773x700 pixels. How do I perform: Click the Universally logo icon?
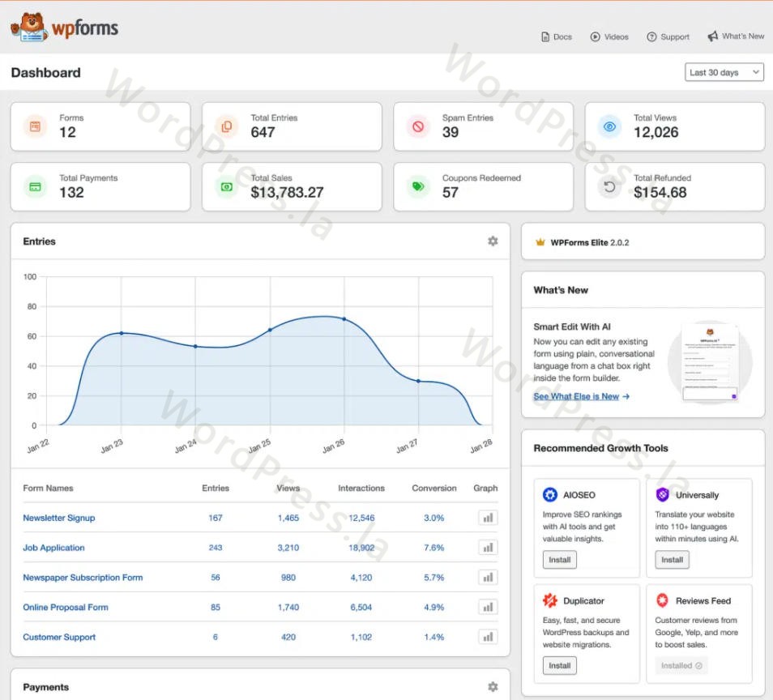pyautogui.click(x=663, y=494)
